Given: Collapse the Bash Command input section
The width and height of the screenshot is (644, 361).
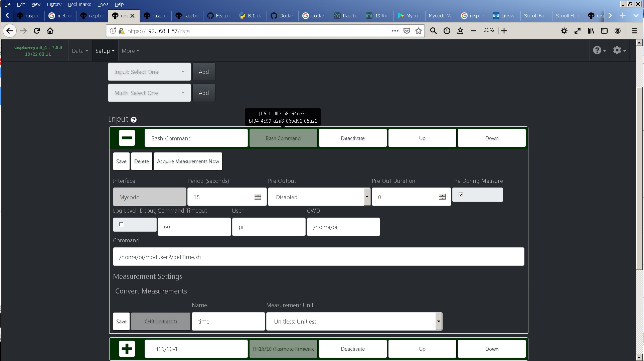Looking at the screenshot, I should 127,138.
